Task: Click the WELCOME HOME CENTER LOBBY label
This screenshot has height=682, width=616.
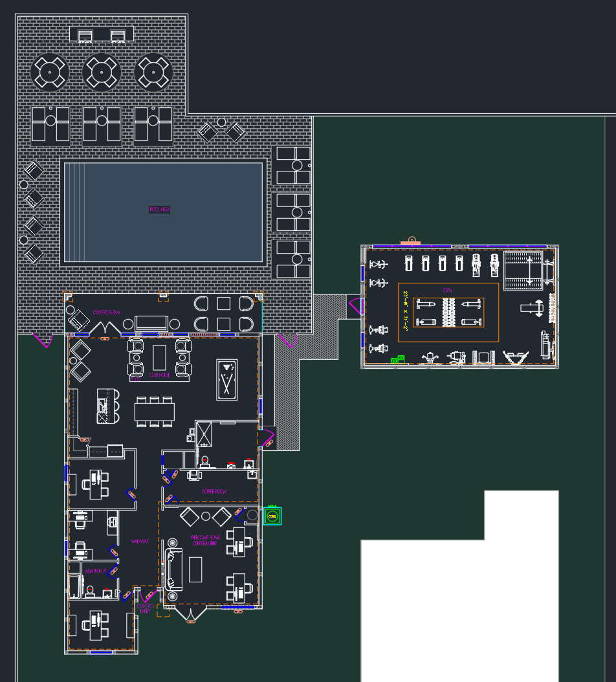Action: click(206, 540)
